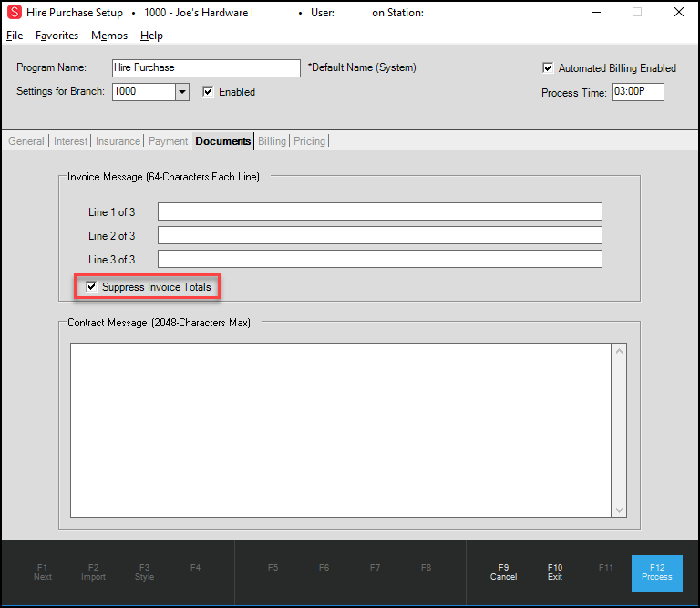This screenshot has height=608, width=700.
Task: Open the File menu
Action: pyautogui.click(x=15, y=36)
